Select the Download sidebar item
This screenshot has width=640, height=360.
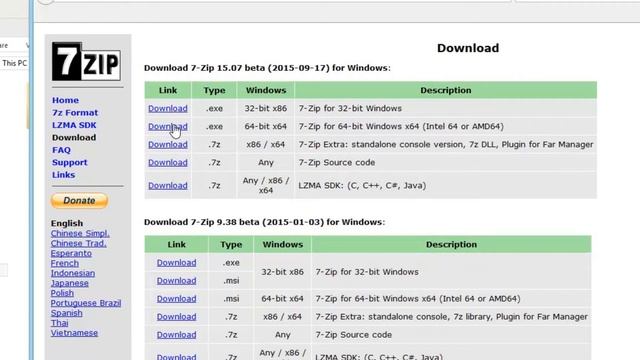(x=74, y=138)
